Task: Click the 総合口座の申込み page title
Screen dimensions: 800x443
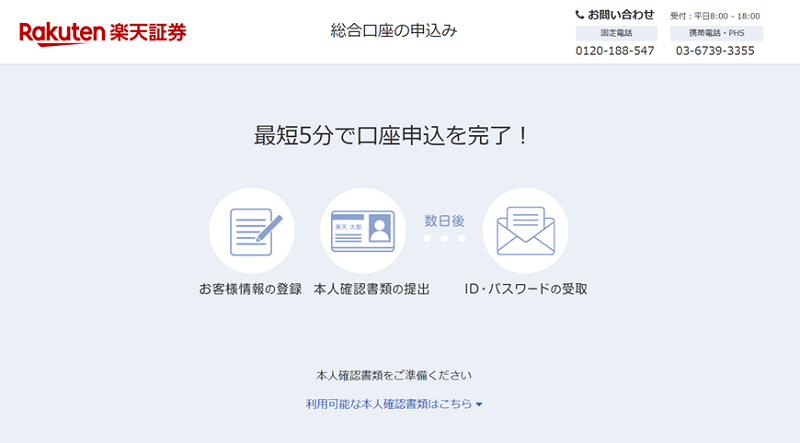Action: coord(393,31)
